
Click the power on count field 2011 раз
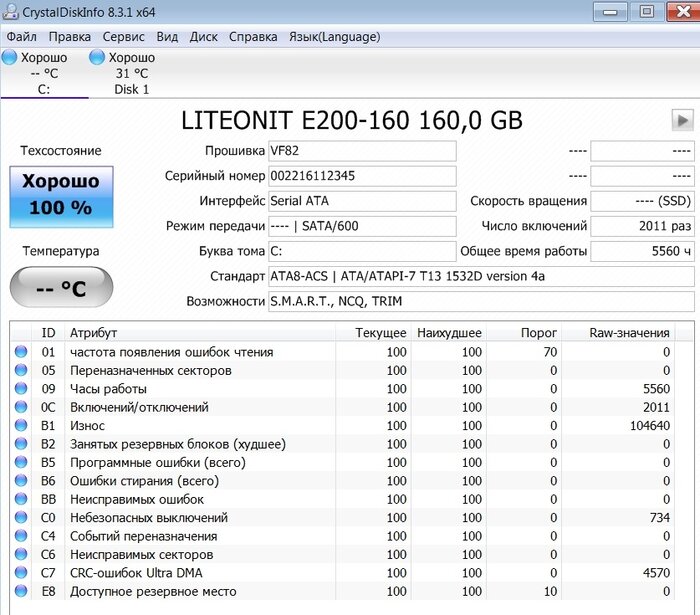point(642,226)
